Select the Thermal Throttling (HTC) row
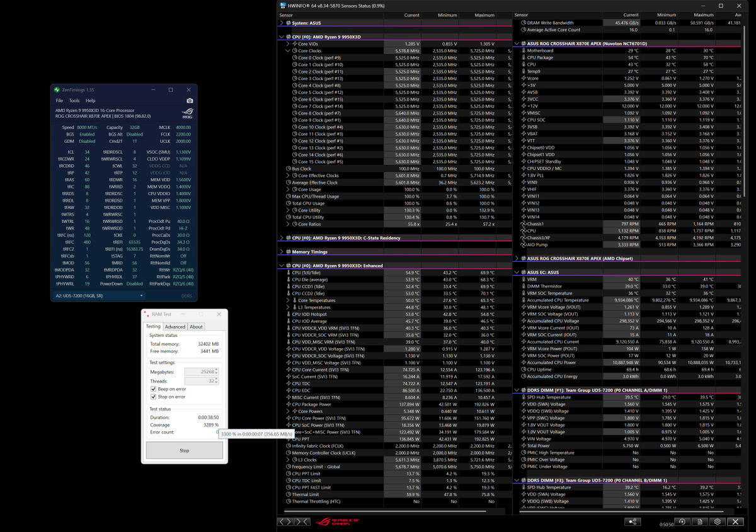Viewport: 756px width, 532px height. [x=395, y=501]
